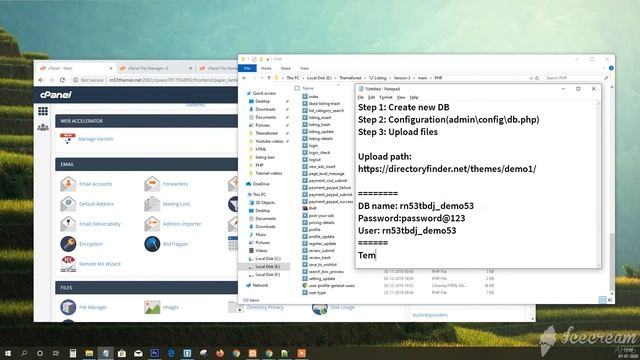Viewport: 640px width, 360px height.
Task: Open Windows Start menu
Action: click(8, 353)
